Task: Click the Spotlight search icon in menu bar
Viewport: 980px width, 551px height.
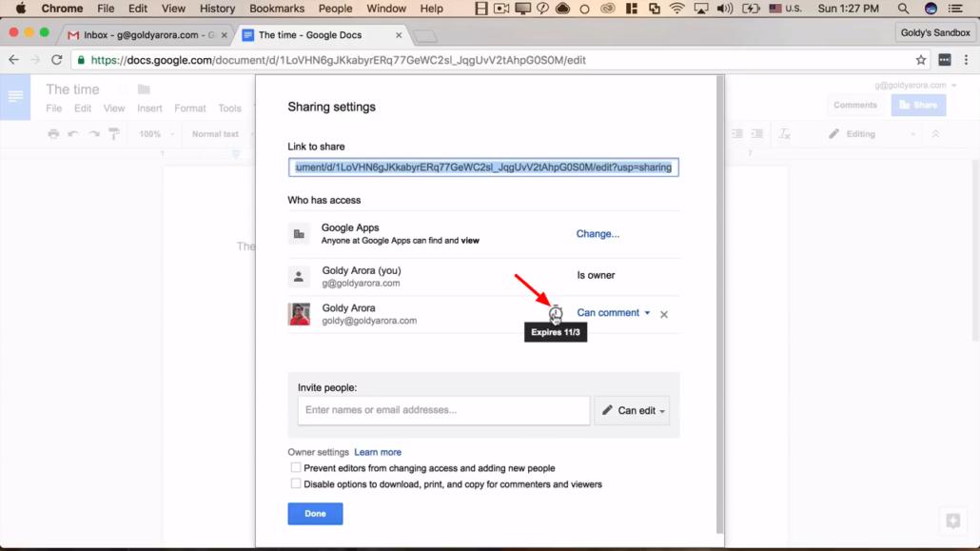Action: click(x=903, y=9)
